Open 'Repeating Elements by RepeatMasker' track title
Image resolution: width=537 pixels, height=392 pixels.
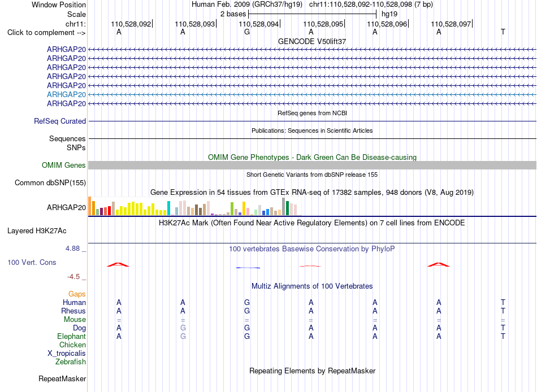click(x=312, y=371)
